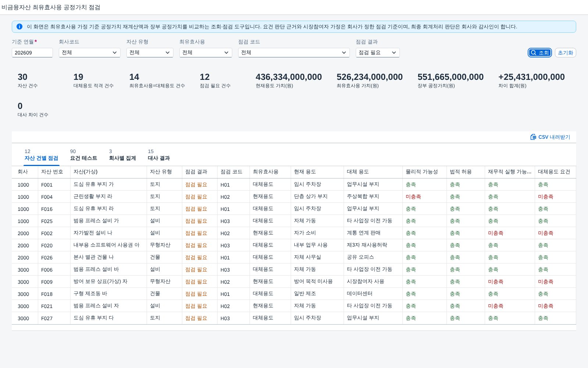Click the CSV download icon
Image resolution: width=588 pixels, height=368 pixels.
pos(533,137)
